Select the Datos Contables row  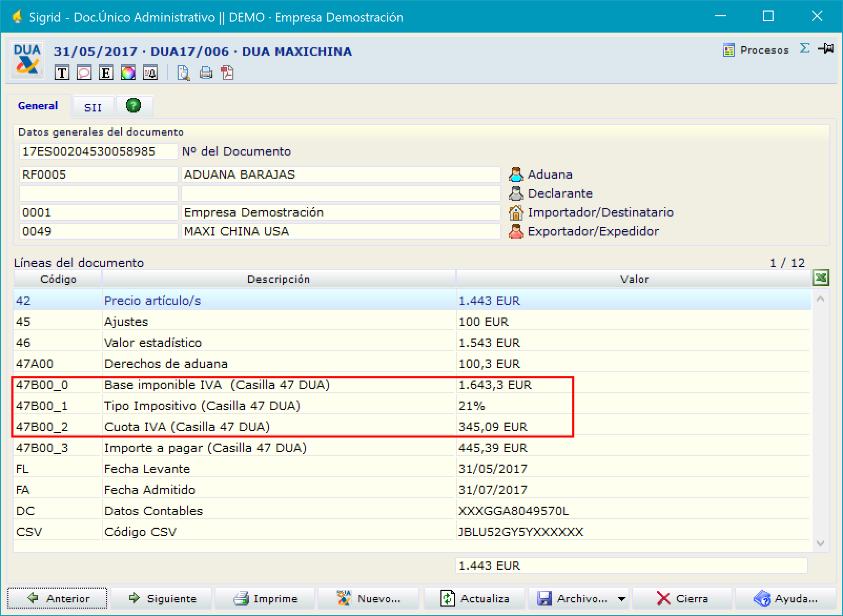pos(413,511)
